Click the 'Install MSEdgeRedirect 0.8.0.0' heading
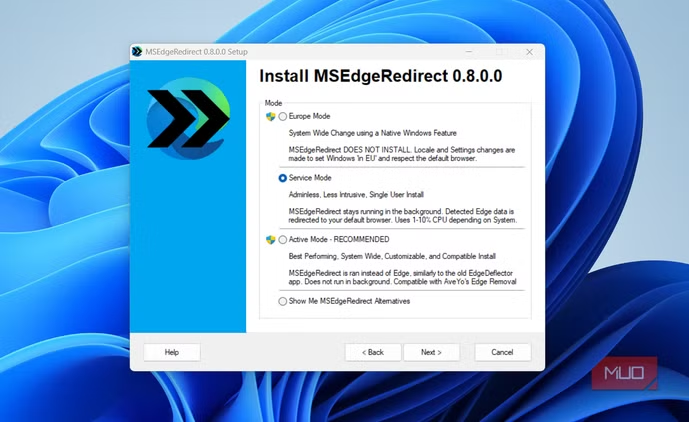689x422 pixels. point(380,76)
